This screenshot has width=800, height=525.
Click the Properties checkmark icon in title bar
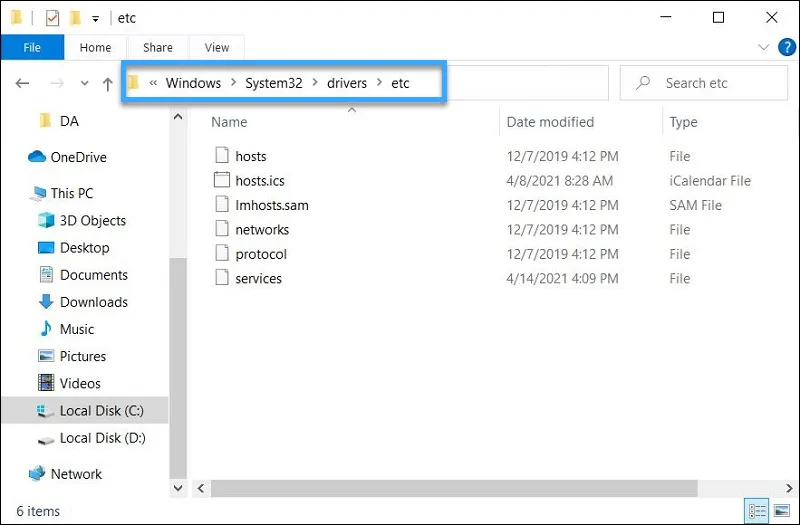coord(53,18)
